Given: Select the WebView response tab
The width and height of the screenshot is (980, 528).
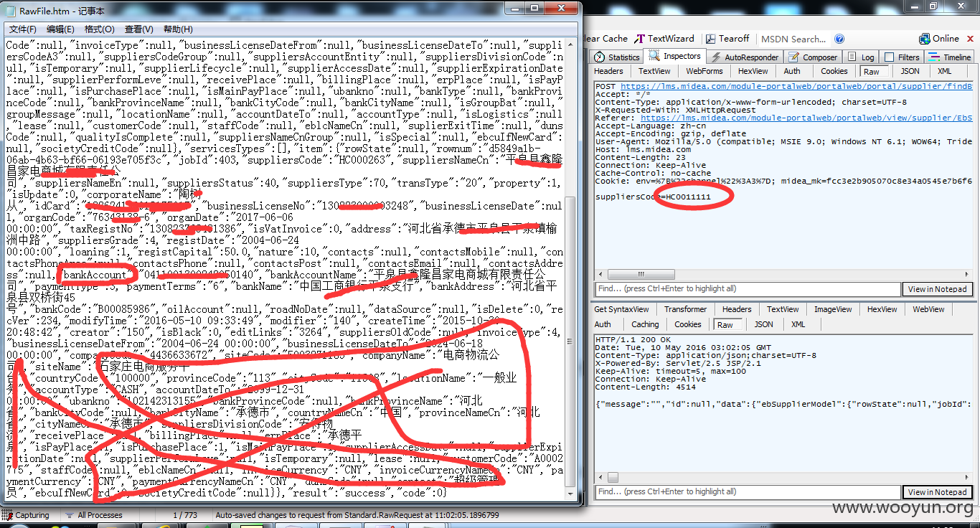Looking at the screenshot, I should click(x=928, y=309).
